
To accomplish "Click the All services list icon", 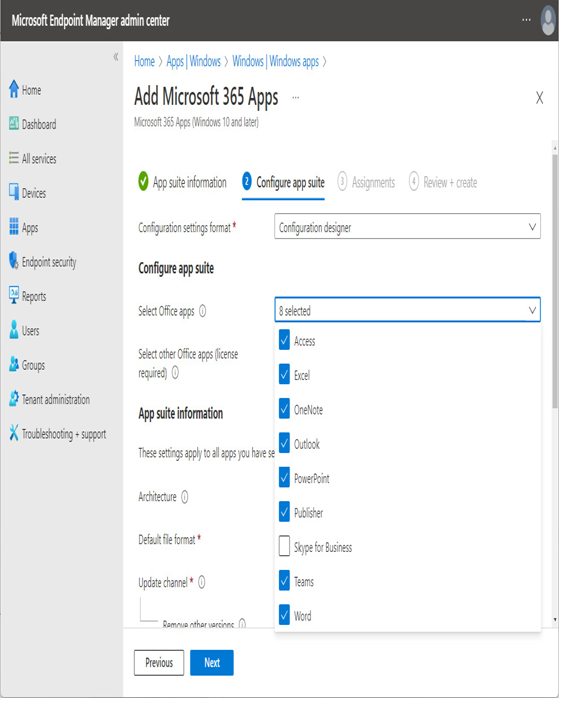I will [14, 158].
